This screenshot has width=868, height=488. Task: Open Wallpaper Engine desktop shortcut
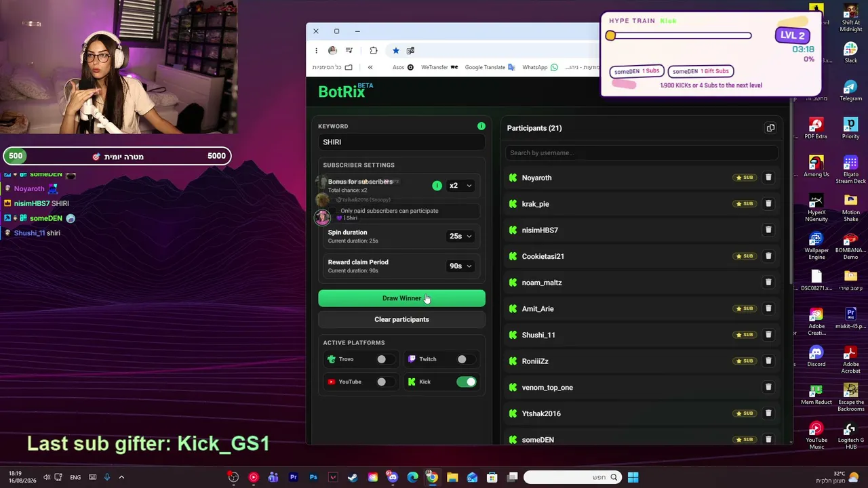[816, 246]
